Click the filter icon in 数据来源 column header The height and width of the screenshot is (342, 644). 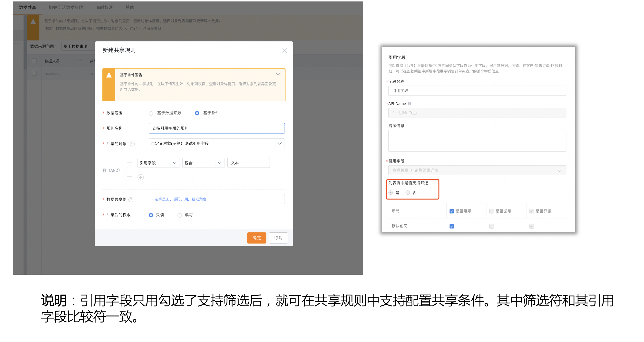79,61
